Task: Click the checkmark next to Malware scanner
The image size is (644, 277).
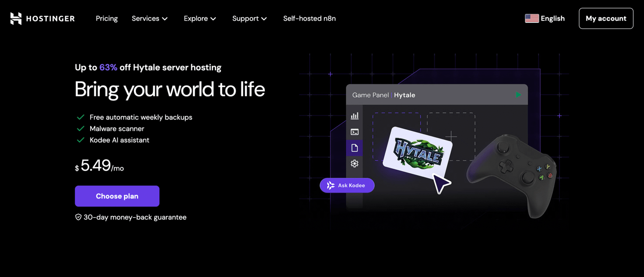Action: [80, 128]
